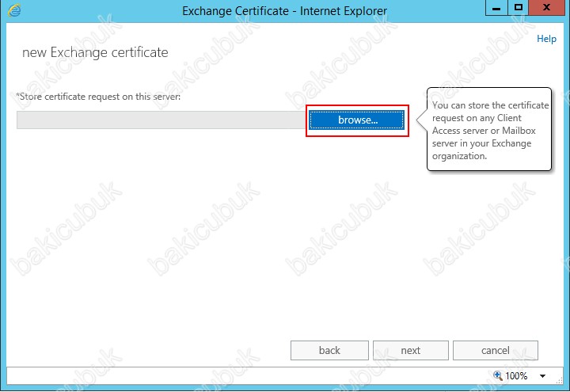Go to the previous step with back
The height and width of the screenshot is (392, 570).
pos(329,351)
